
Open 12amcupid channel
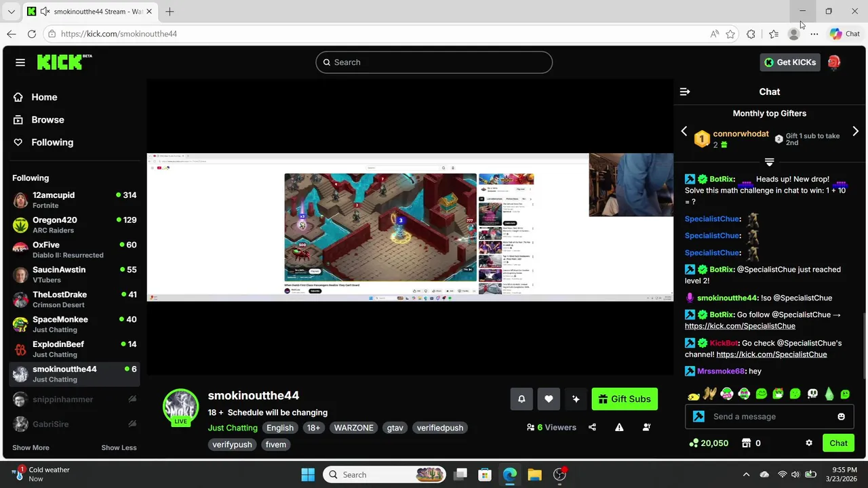click(75, 200)
